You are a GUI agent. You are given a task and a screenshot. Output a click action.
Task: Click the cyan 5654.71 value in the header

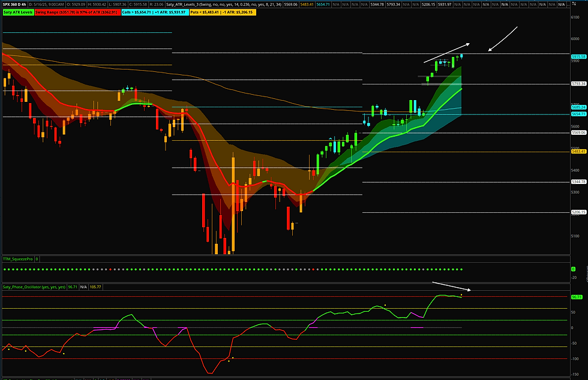(x=323, y=5)
